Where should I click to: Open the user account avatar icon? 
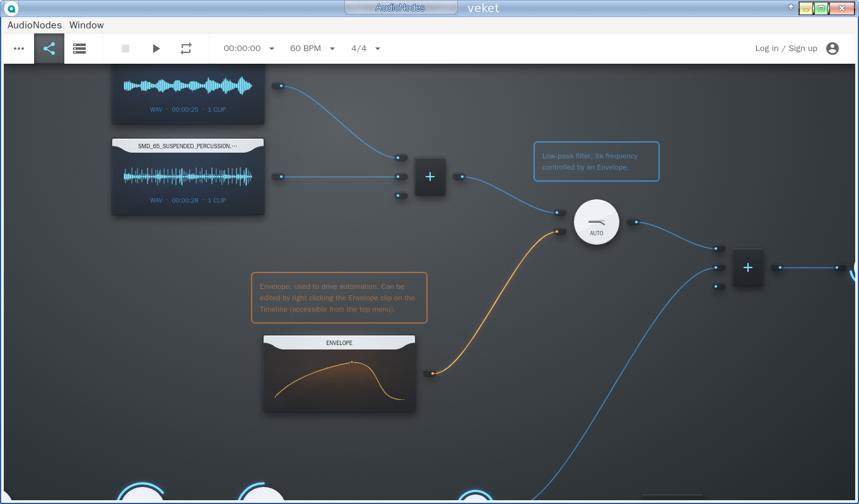pyautogui.click(x=833, y=49)
